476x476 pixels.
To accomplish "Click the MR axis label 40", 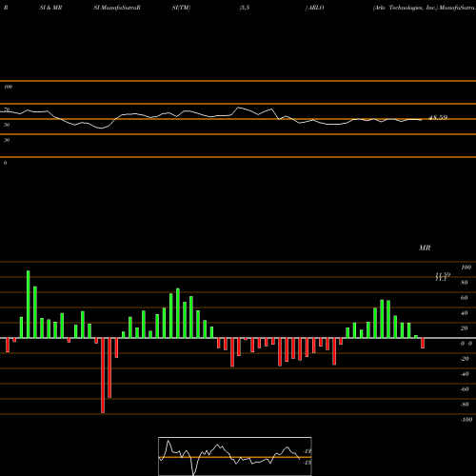I will [465, 313].
